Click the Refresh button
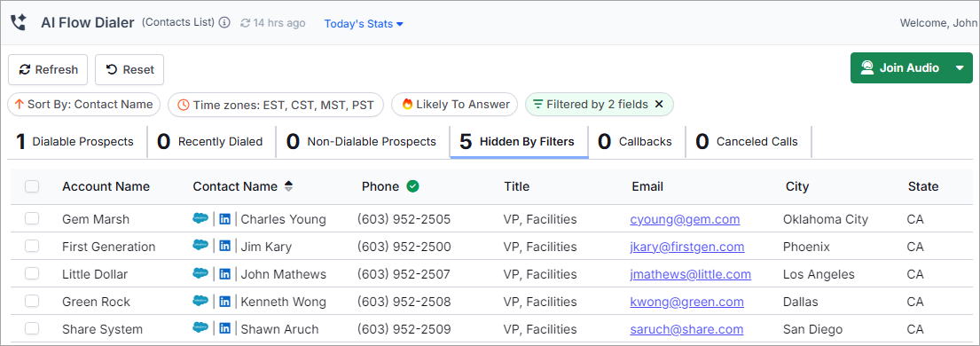980x346 pixels. [x=48, y=69]
